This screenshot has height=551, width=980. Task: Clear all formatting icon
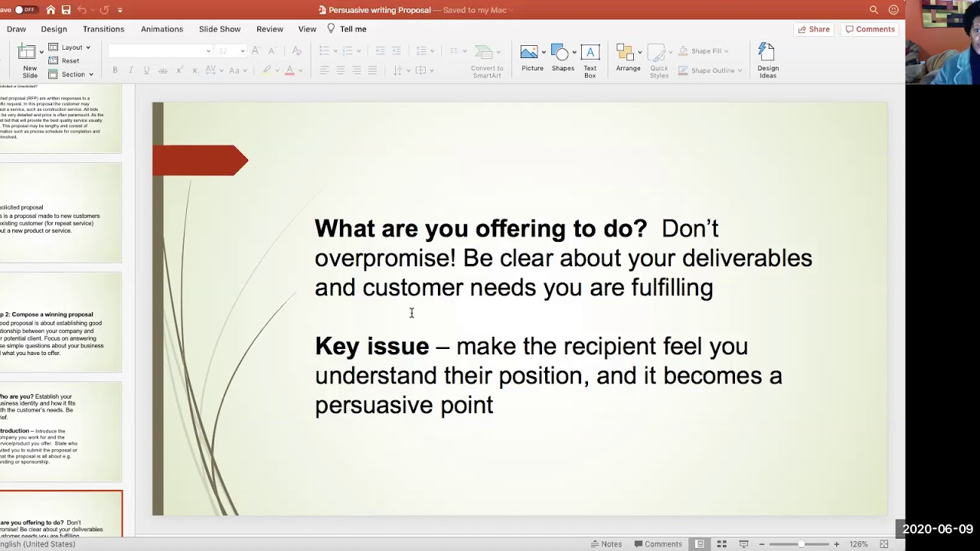[x=299, y=51]
